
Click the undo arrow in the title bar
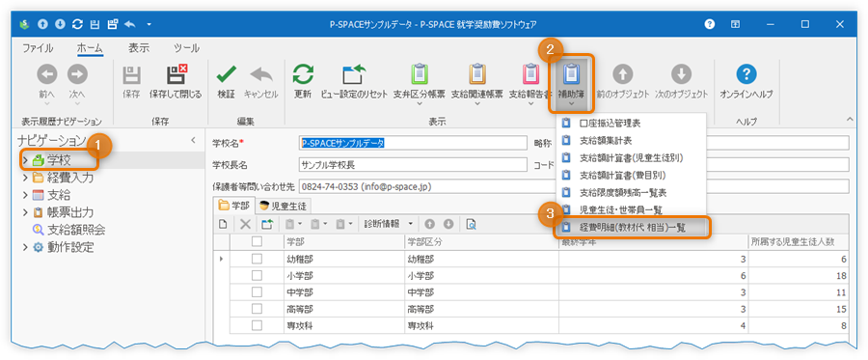pyautogui.click(x=130, y=24)
